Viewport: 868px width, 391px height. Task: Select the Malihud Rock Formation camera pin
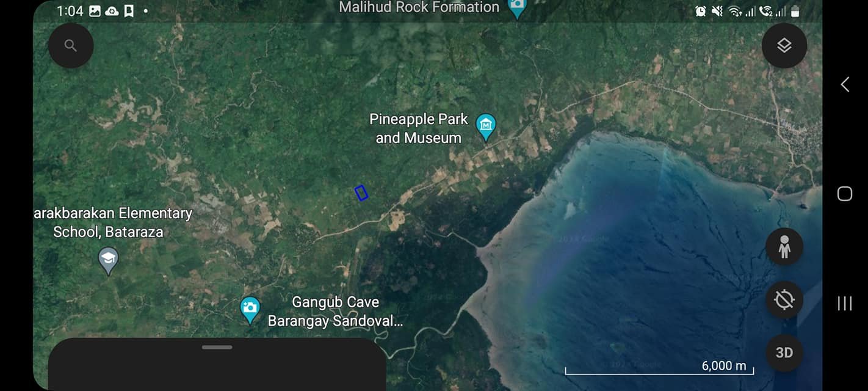pos(517,8)
